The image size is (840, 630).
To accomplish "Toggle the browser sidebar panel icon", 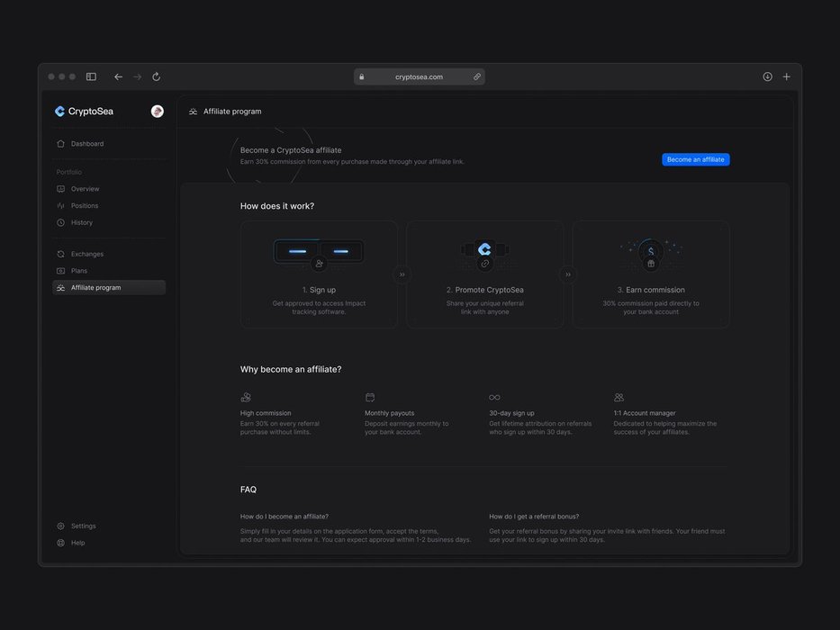I will [91, 77].
